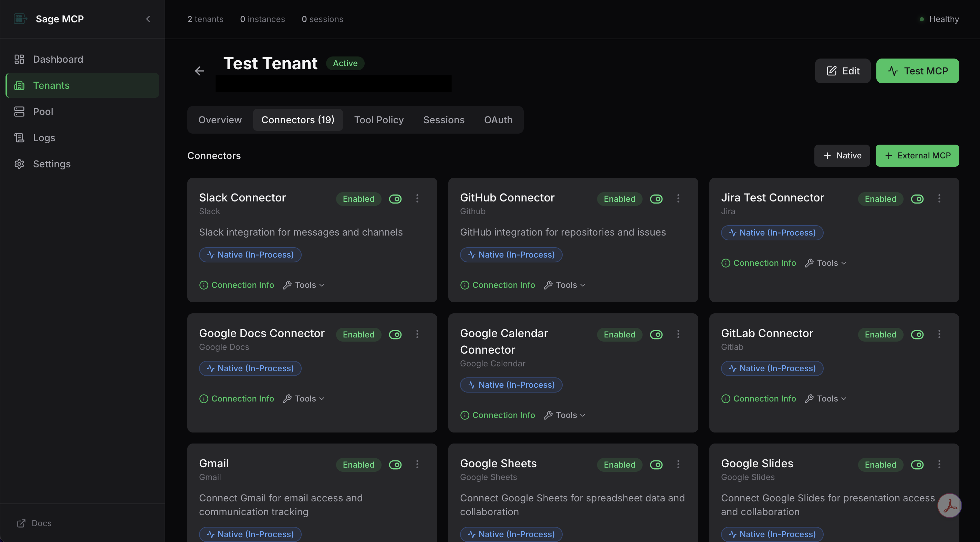Toggle visibility of the Slack Connector
This screenshot has width=980, height=542.
tap(395, 199)
